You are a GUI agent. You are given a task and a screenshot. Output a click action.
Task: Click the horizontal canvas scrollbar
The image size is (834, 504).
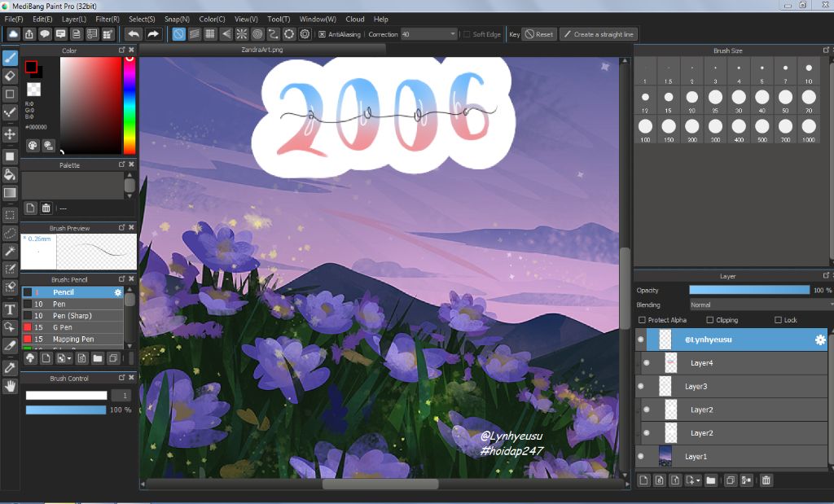point(381,484)
